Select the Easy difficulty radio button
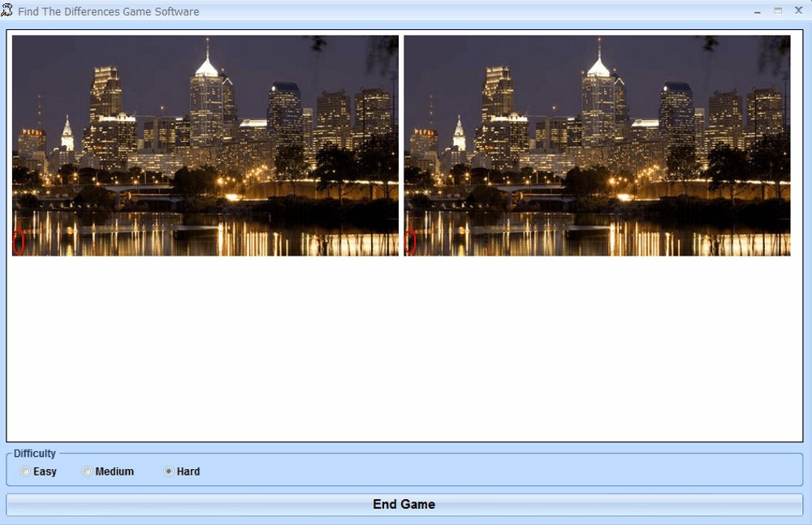 pos(25,471)
